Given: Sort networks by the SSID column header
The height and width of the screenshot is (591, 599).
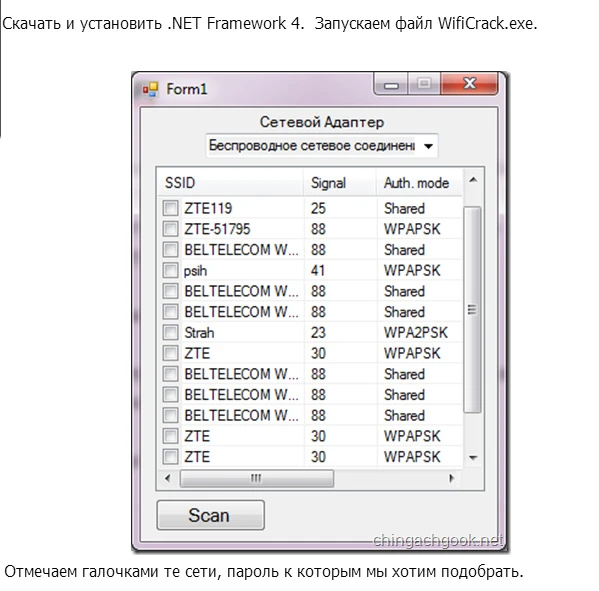Looking at the screenshot, I should (x=230, y=183).
